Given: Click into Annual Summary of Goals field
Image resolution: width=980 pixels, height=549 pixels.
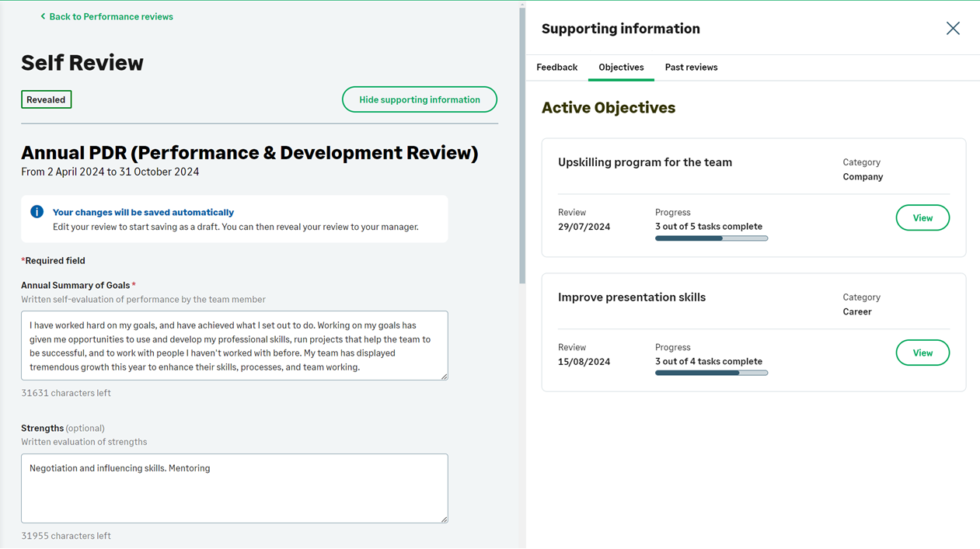Looking at the screenshot, I should 234,346.
